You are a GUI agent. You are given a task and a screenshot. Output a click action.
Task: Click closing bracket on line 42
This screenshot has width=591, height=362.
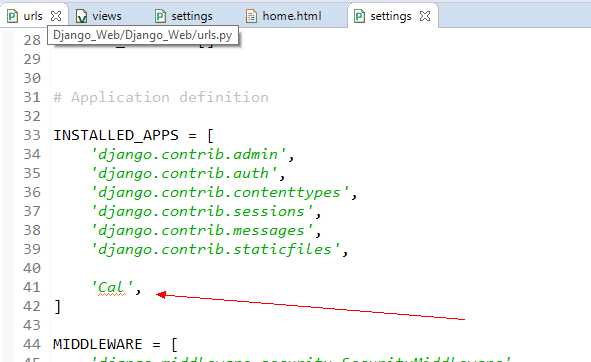57,307
